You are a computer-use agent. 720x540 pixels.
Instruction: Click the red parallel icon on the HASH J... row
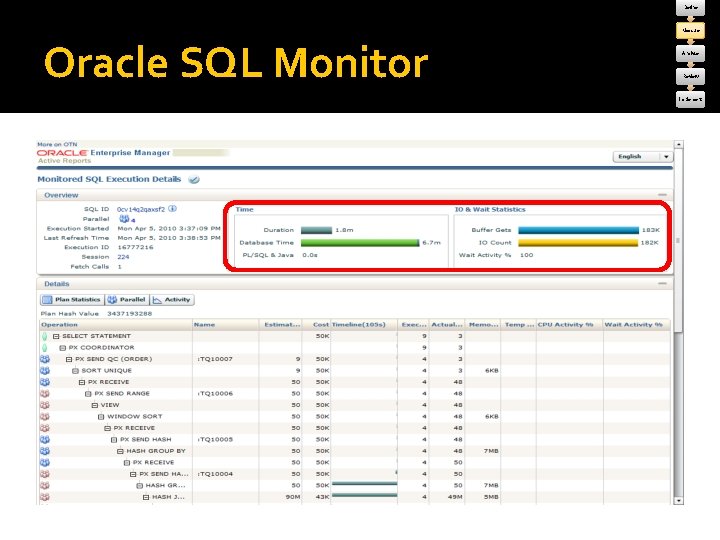(x=45, y=497)
